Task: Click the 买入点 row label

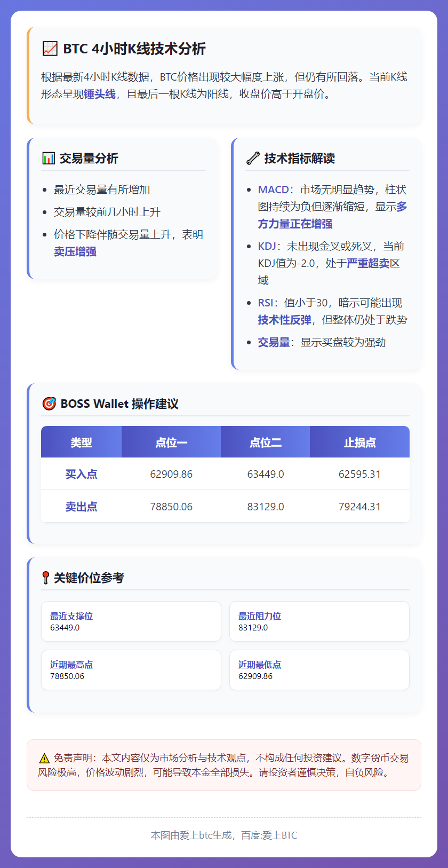Action: tap(81, 474)
